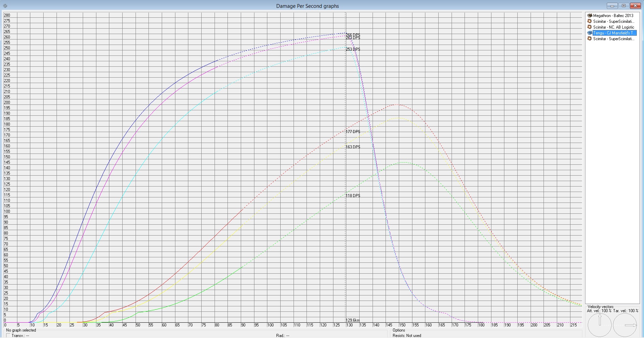This screenshot has width=644, height=338.
Task: Click the Megathron battleship icon in fit list
Action: coord(590,16)
